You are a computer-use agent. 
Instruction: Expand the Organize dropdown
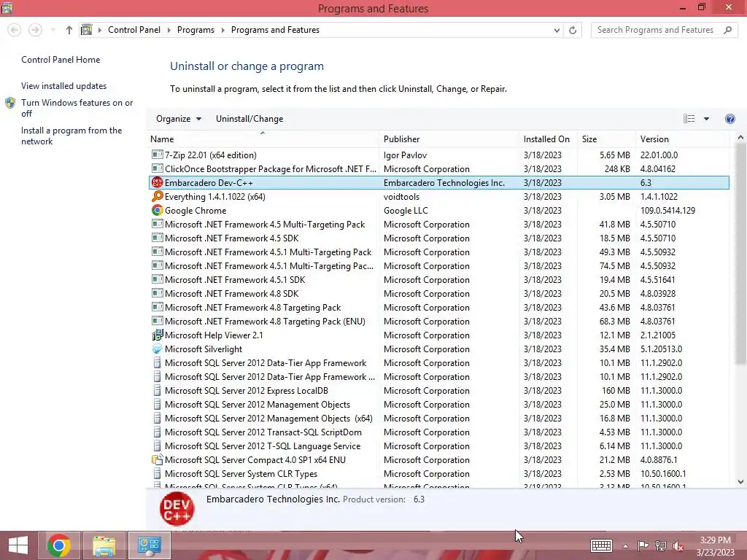tap(179, 119)
